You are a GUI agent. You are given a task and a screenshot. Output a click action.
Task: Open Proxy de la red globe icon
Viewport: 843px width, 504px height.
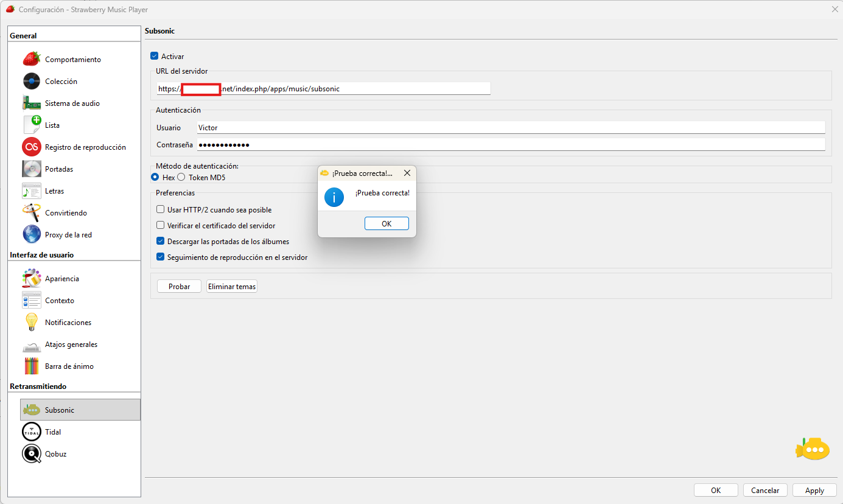(x=32, y=235)
